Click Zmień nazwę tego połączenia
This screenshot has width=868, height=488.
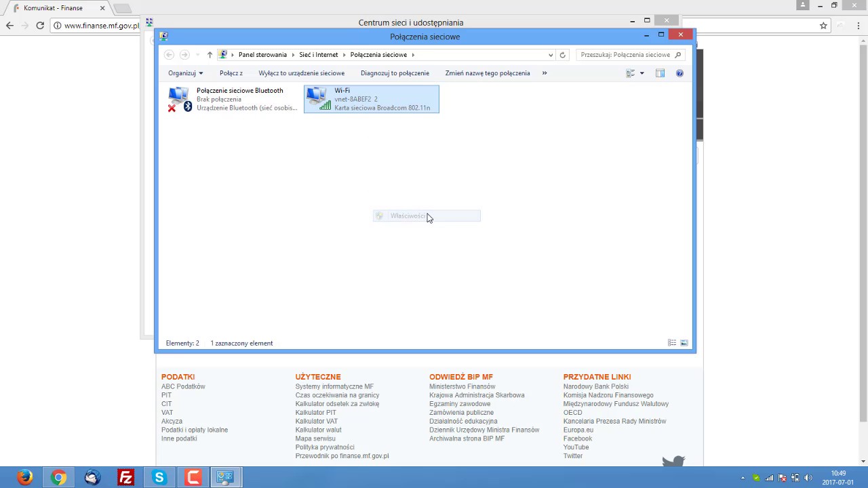(x=488, y=73)
